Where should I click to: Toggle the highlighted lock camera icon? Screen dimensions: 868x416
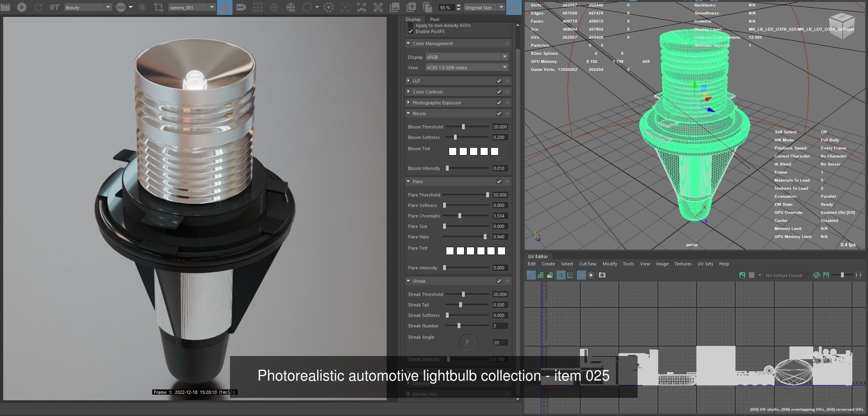point(225,7)
